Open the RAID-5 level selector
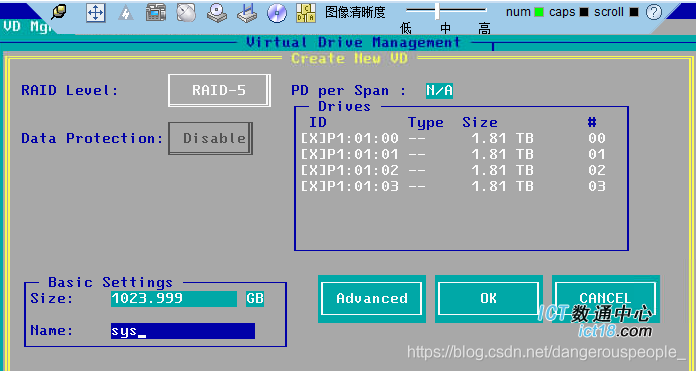 (x=219, y=91)
